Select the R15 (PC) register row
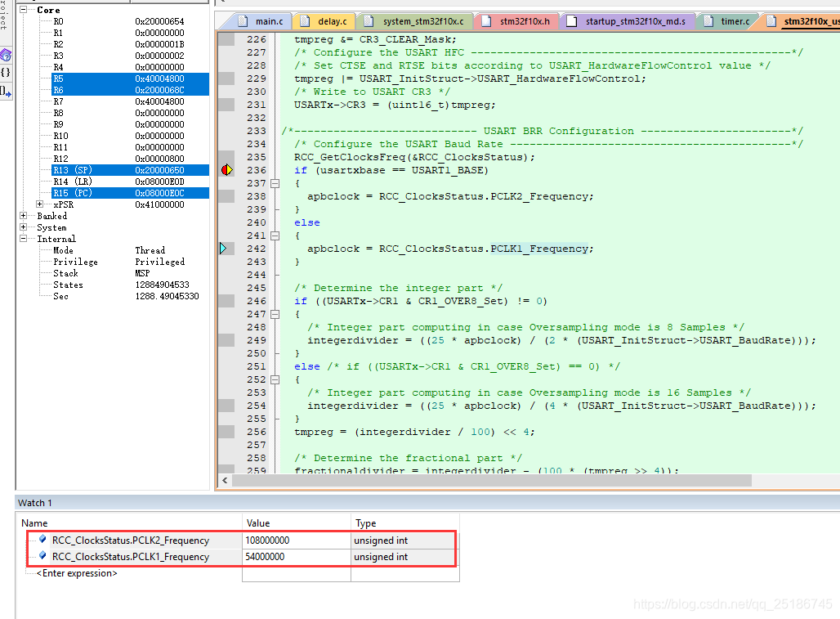Viewport: 840px width, 619px height. pyautogui.click(x=130, y=193)
